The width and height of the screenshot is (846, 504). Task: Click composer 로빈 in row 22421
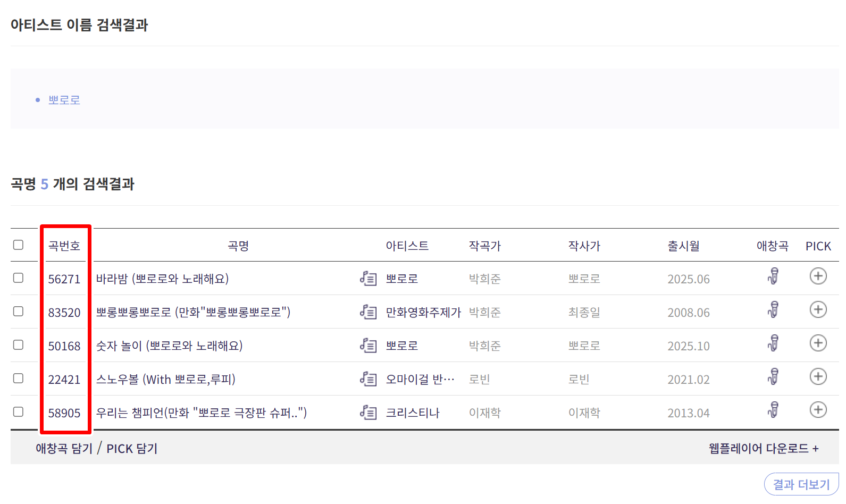480,379
